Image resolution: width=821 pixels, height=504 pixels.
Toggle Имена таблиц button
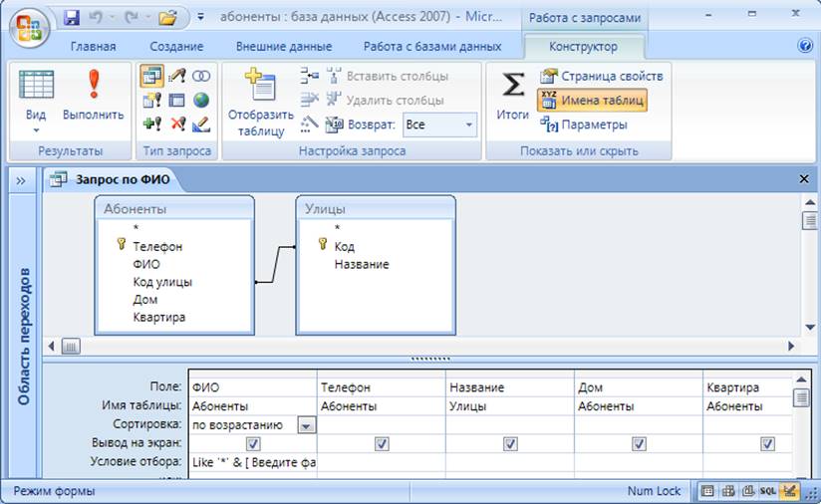click(592, 100)
